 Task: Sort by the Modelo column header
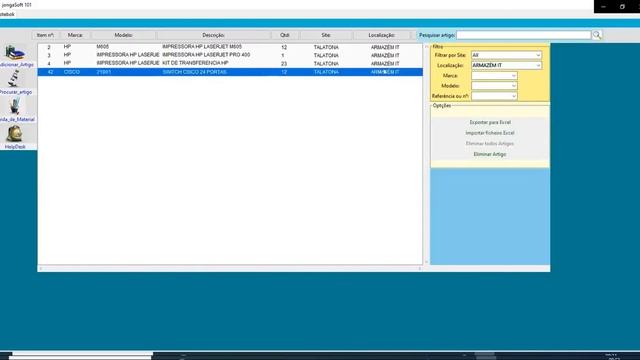(123, 35)
